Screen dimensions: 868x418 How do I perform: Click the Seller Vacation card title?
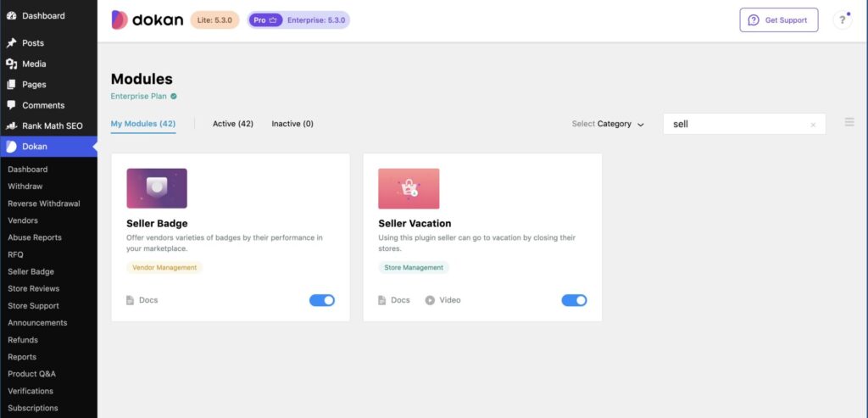click(415, 224)
